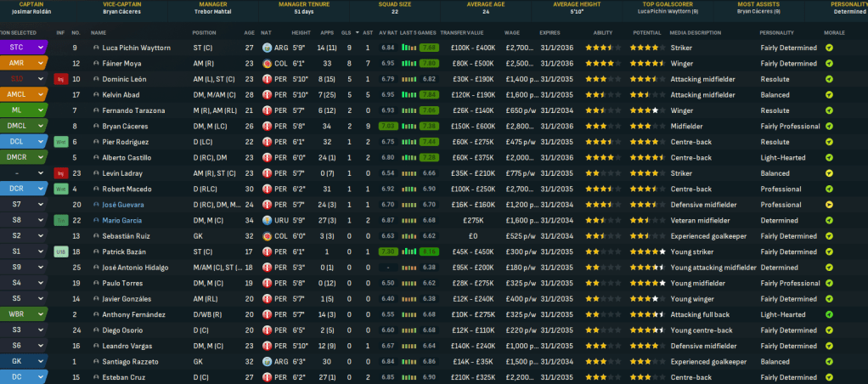Click the red Inj icon beside Dominic León

click(60, 79)
